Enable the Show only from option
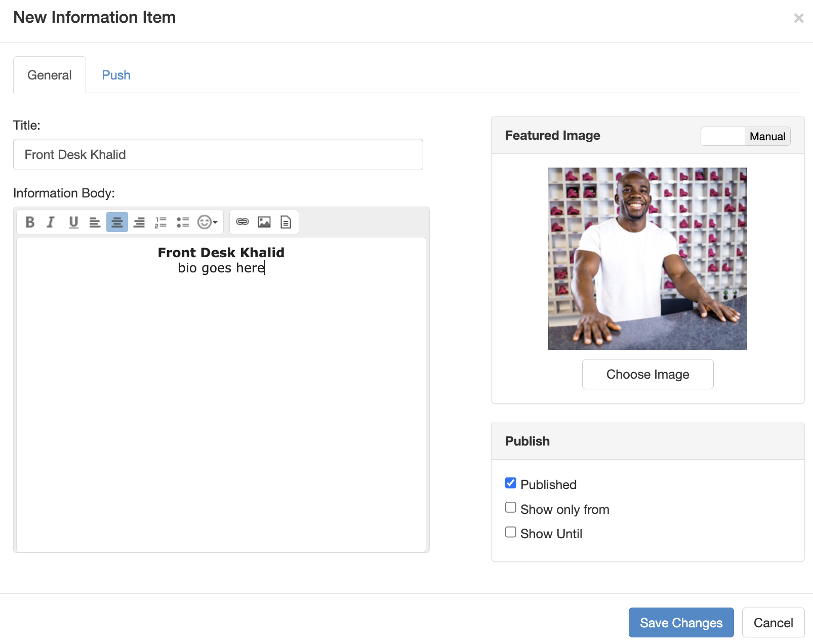Image resolution: width=813 pixels, height=644 pixels. pos(511,507)
